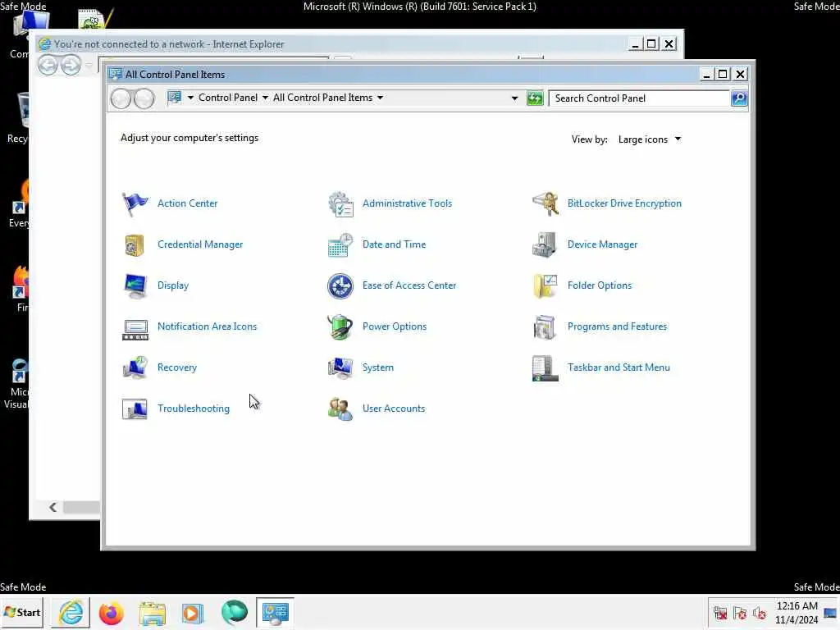Open Windows Explorer folder in taskbar
Image resolution: width=840 pixels, height=630 pixels.
pos(152,613)
